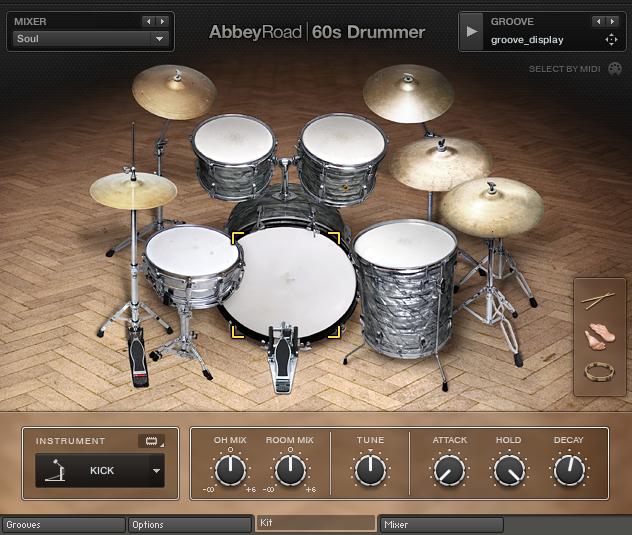Image resolution: width=632 pixels, height=535 pixels.
Task: Toggle the instrument link button above KICK
Action: (x=151, y=441)
